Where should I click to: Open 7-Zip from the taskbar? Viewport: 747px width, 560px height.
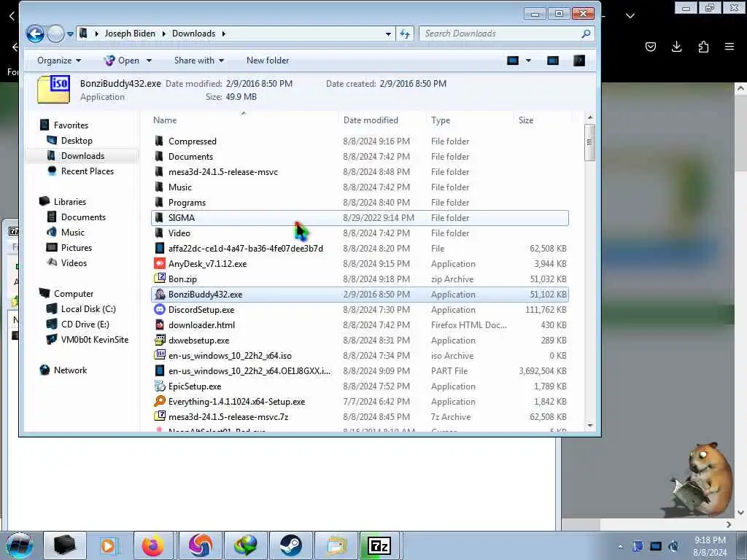pyautogui.click(x=379, y=545)
